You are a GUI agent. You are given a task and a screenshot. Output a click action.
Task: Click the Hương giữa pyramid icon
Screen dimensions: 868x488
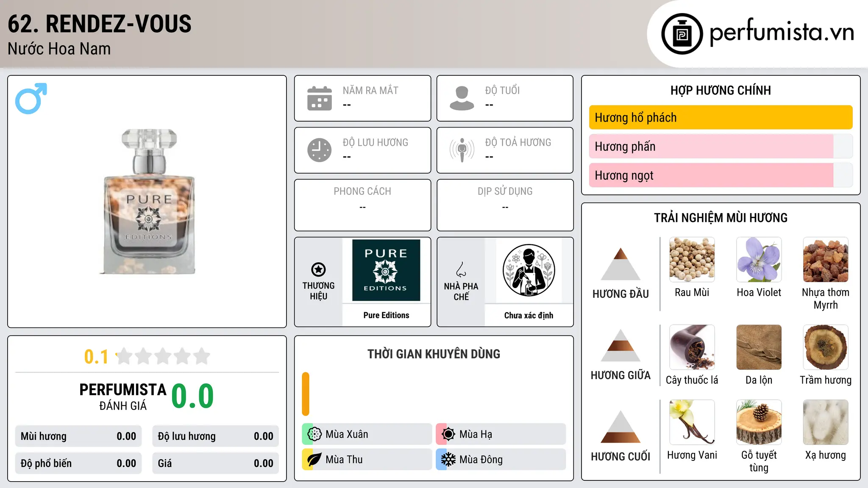pyautogui.click(x=620, y=346)
